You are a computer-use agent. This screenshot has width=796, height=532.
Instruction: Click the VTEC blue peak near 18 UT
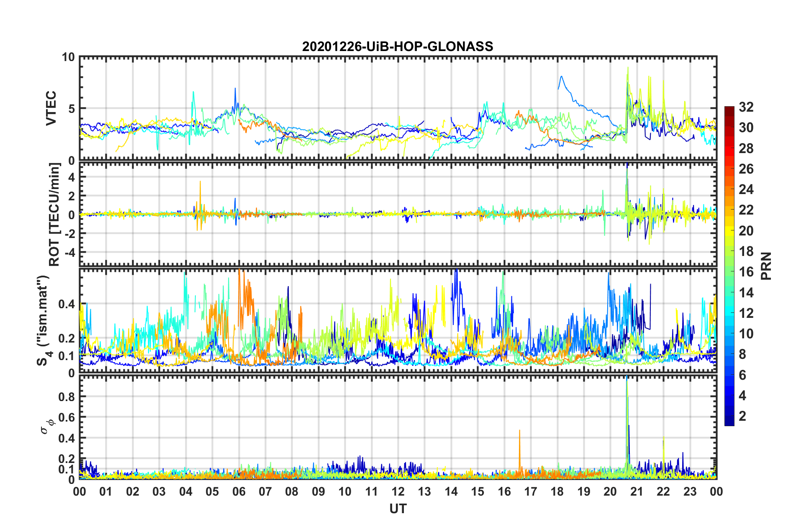[x=561, y=77]
